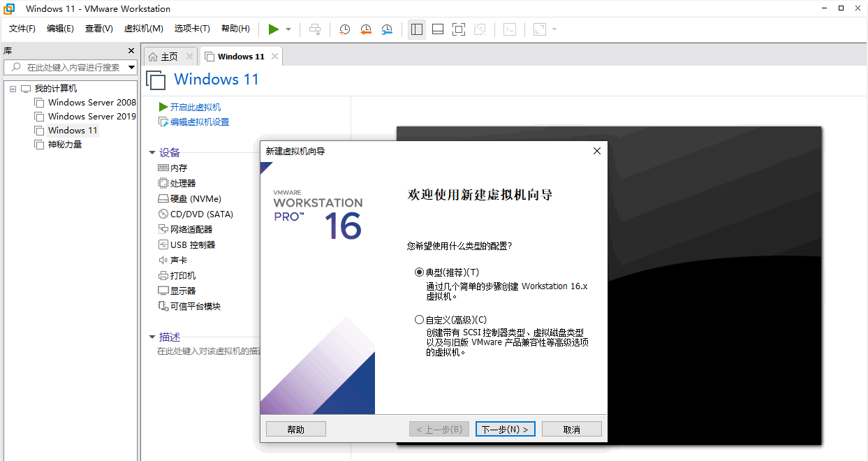Click the 下一步(N) button

point(506,430)
